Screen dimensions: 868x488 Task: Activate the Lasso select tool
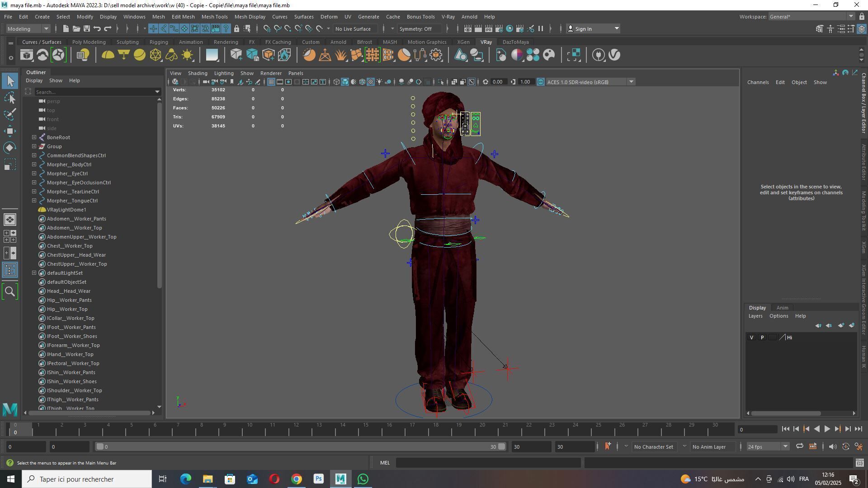(x=10, y=98)
